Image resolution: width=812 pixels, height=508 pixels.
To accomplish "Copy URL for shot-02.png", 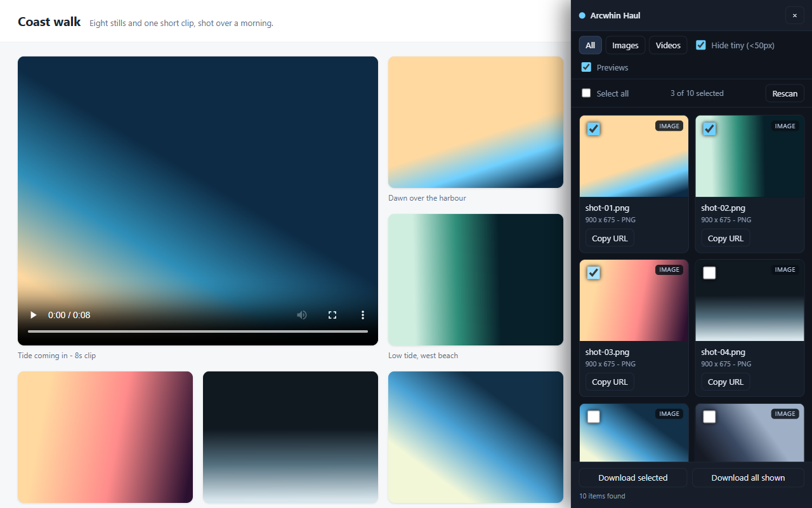I will click(726, 238).
